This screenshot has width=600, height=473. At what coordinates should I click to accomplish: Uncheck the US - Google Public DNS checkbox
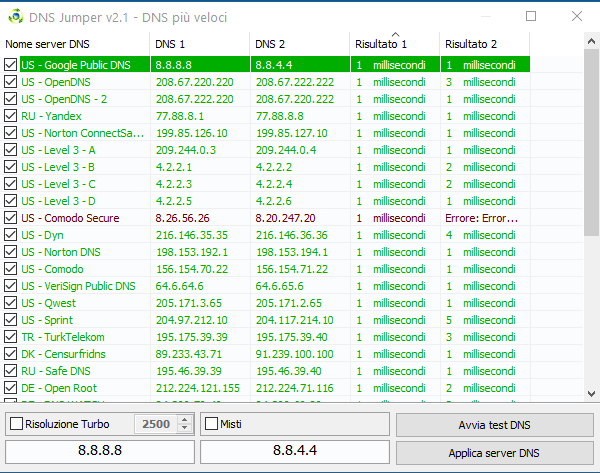point(11,65)
